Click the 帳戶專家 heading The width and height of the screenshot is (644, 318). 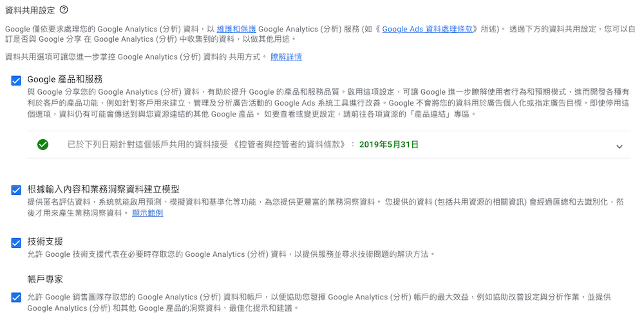pyautogui.click(x=45, y=279)
